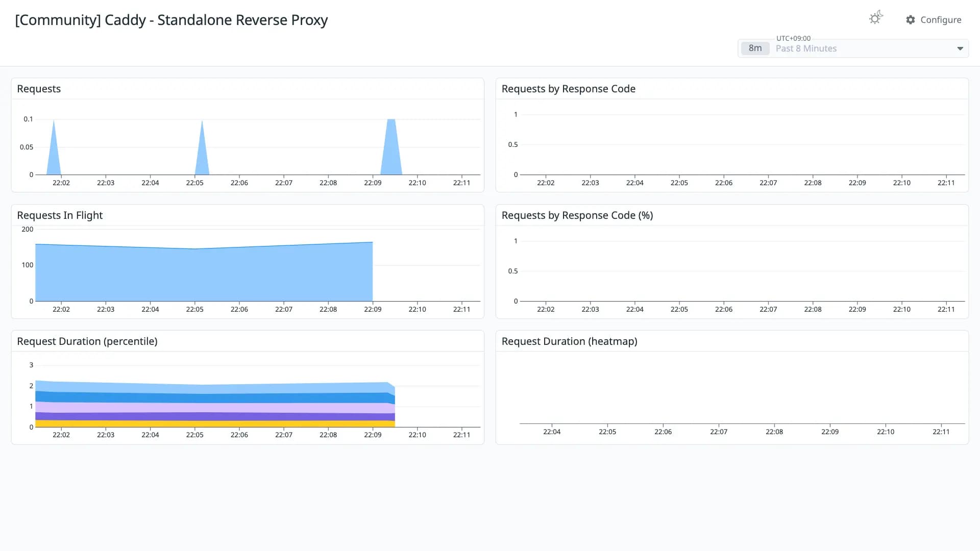This screenshot has width=980, height=551.
Task: Click the light purple percentile band
Action: click(214, 408)
